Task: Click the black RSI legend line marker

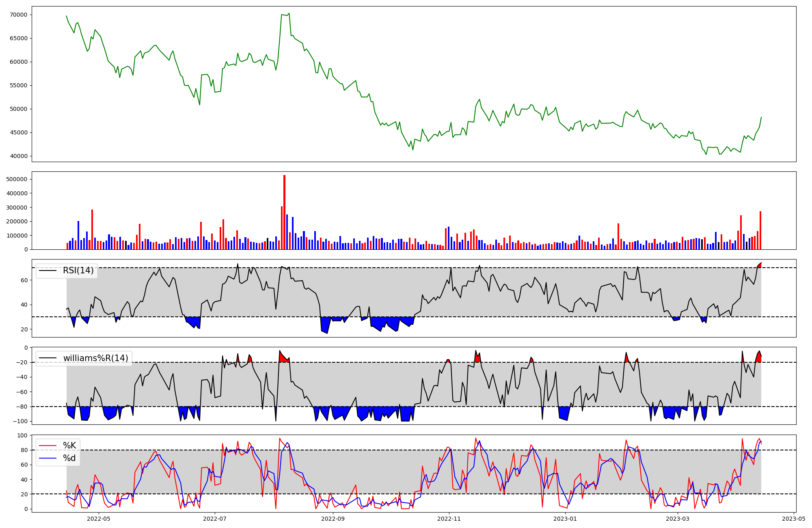Action: [x=48, y=270]
